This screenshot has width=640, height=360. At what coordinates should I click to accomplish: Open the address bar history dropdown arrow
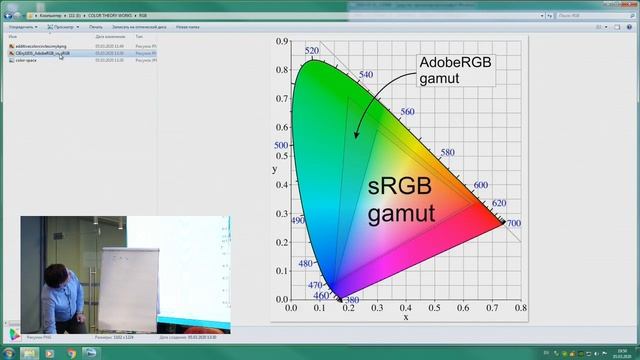542,16
